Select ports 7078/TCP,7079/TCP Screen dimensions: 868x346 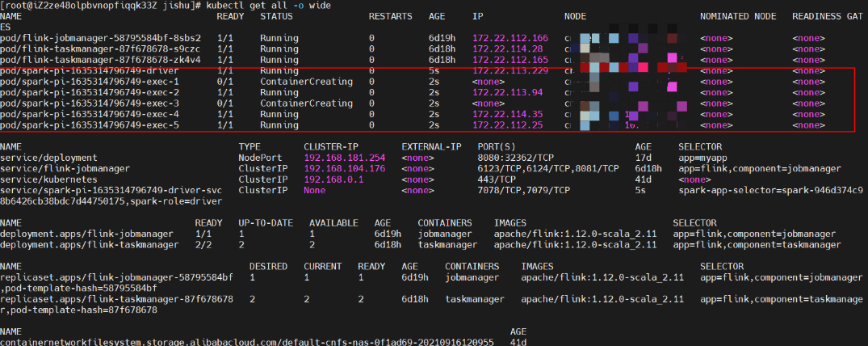tap(524, 190)
